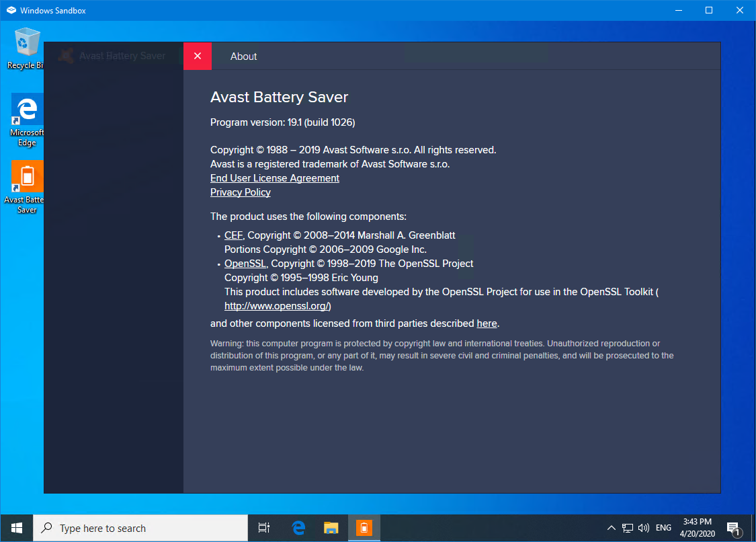This screenshot has height=542, width=756.
Task: Click the 'About' panel title
Action: pos(243,56)
